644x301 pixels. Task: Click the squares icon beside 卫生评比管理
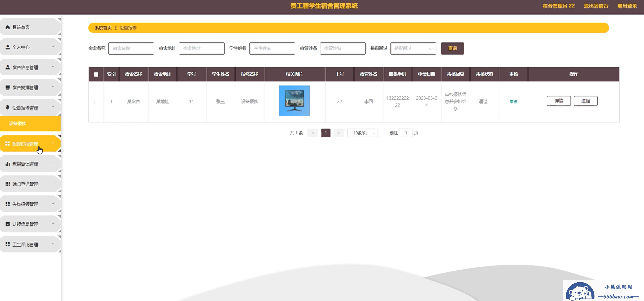coord(7,244)
